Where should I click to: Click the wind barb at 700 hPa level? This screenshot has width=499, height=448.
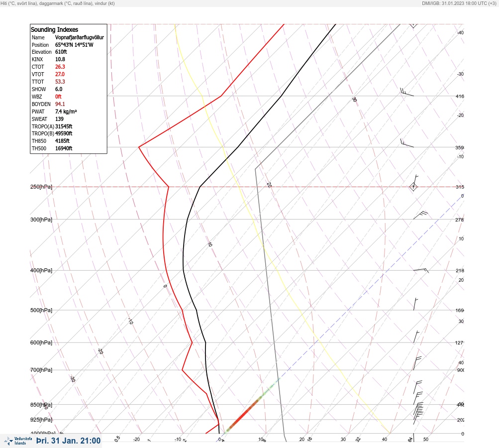[417, 363]
